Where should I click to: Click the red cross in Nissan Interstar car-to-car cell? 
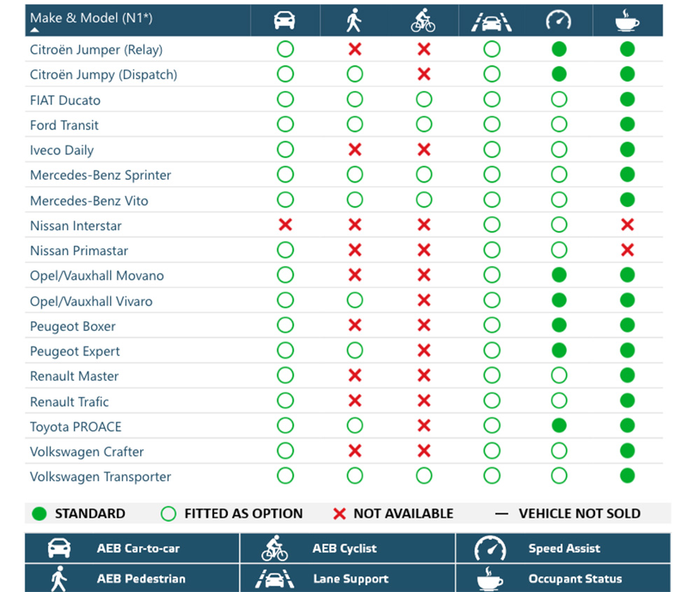(285, 225)
